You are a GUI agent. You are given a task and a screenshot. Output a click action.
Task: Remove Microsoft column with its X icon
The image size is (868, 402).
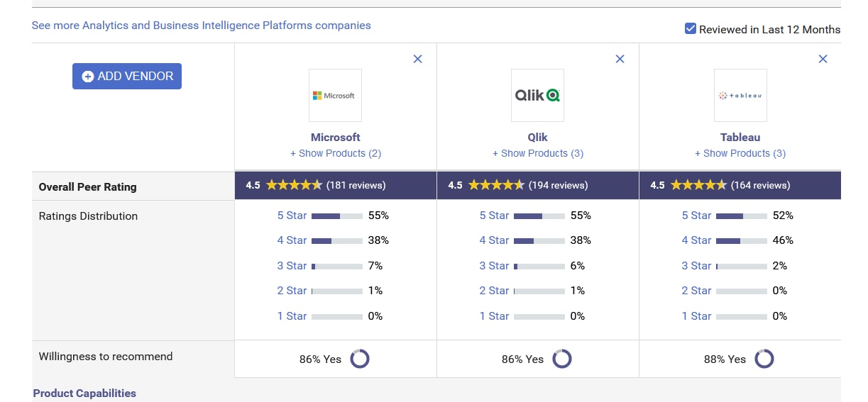418,59
